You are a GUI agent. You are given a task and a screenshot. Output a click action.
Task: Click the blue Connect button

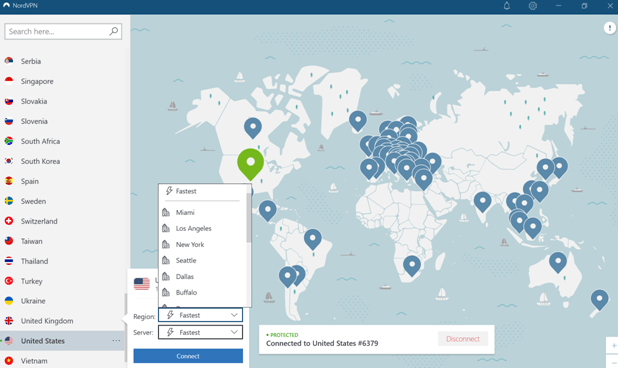click(x=188, y=356)
